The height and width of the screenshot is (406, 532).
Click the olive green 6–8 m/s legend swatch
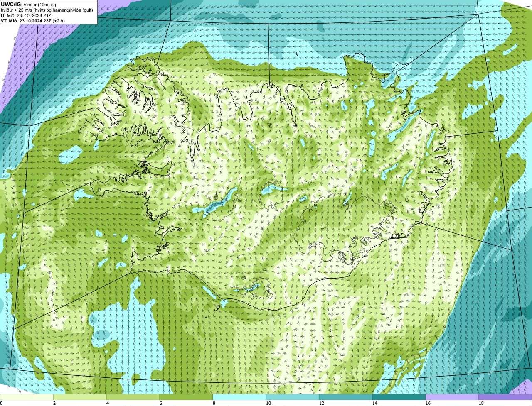click(186, 397)
